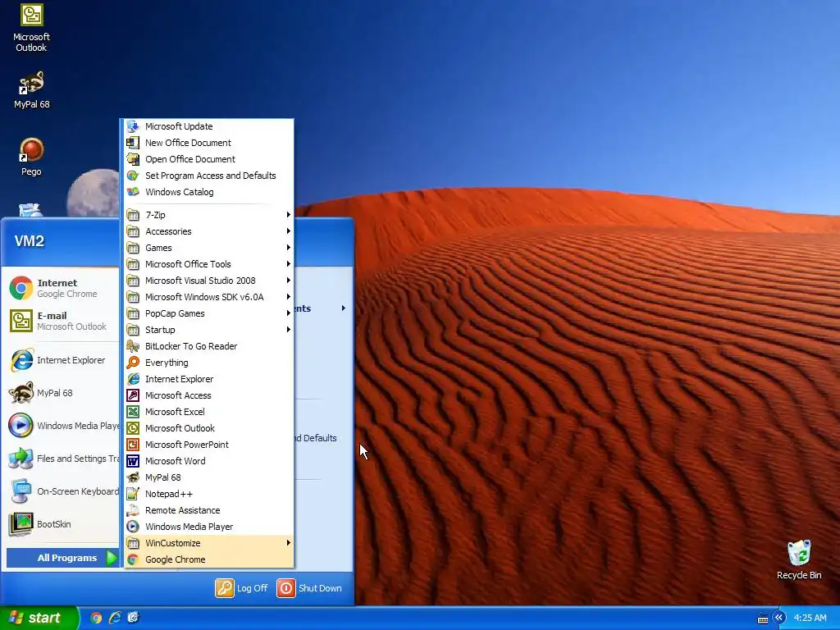
Task: Expand Microsoft Visual Studio 2008 submenu
Action: [209, 281]
